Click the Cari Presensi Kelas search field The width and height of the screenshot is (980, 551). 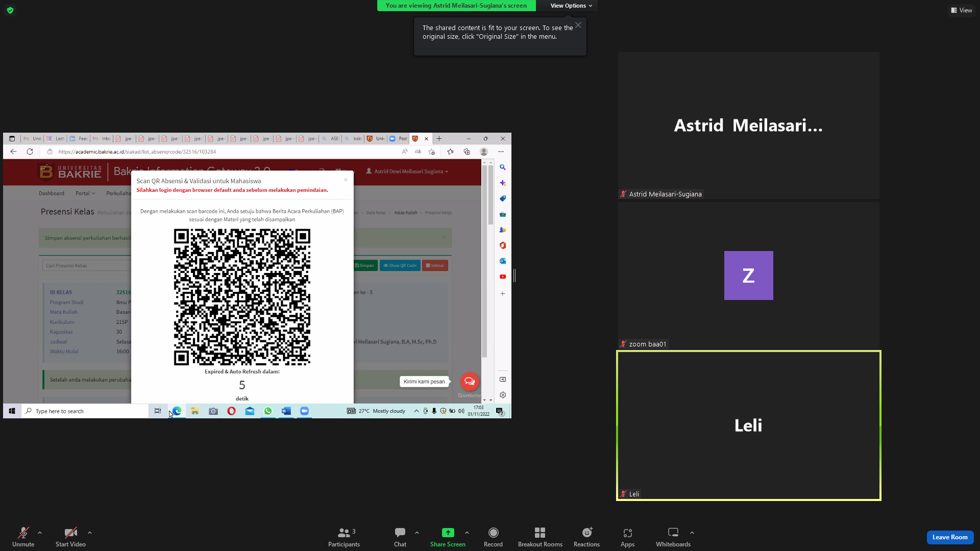pos(87,265)
